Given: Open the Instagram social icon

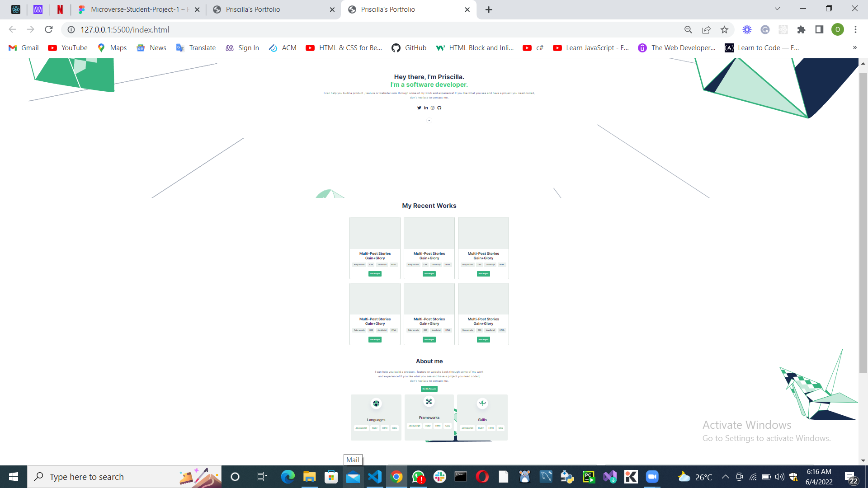Looking at the screenshot, I should [433, 108].
